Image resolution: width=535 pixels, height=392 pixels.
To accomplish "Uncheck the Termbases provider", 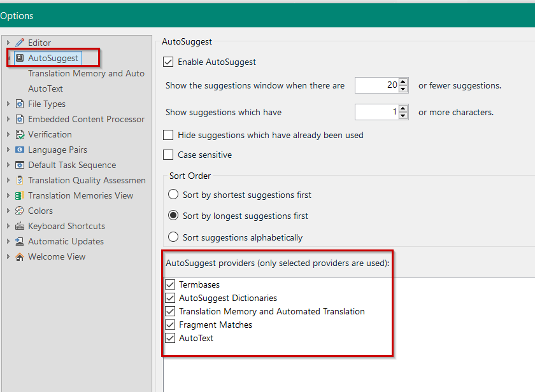I will pos(170,284).
